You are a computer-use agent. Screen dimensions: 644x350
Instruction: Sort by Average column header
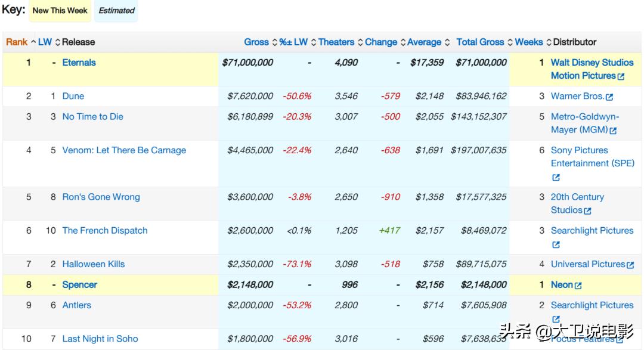tap(424, 42)
